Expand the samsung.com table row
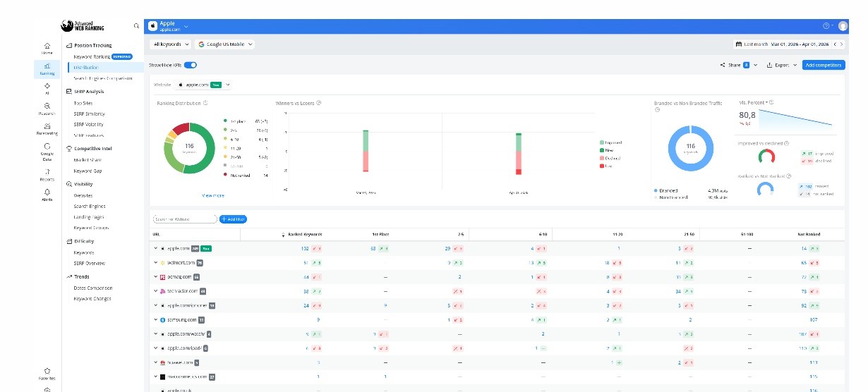868x392 pixels. 155,319
